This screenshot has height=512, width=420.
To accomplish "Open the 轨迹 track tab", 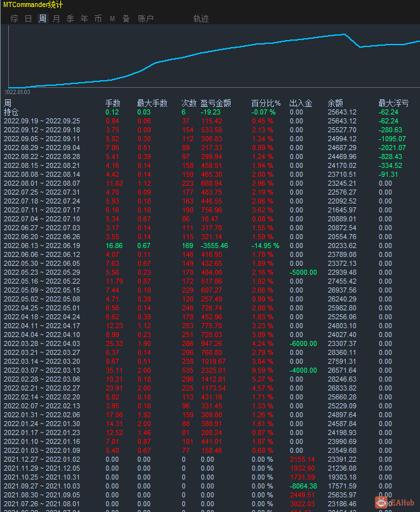I will [x=201, y=18].
